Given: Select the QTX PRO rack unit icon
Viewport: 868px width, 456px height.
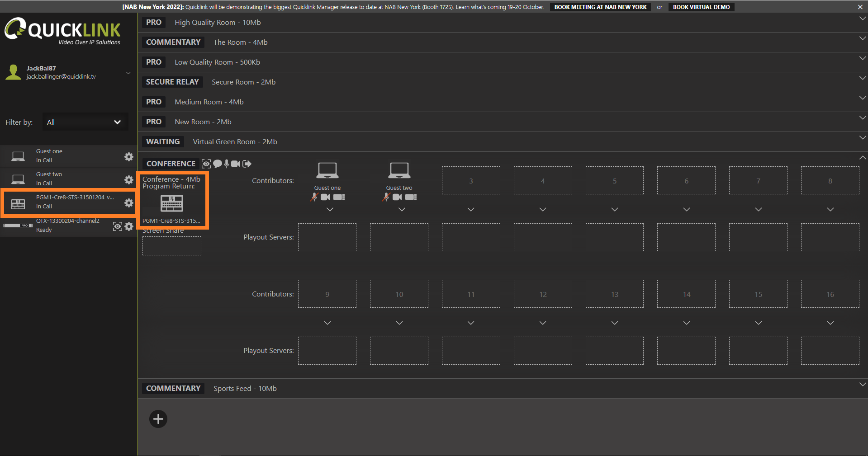Looking at the screenshot, I should coord(18,225).
